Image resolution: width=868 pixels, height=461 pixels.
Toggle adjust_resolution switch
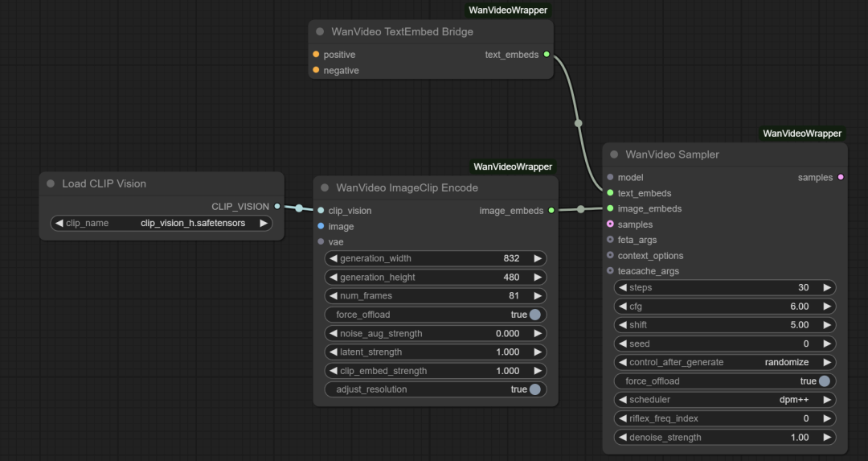(534, 389)
